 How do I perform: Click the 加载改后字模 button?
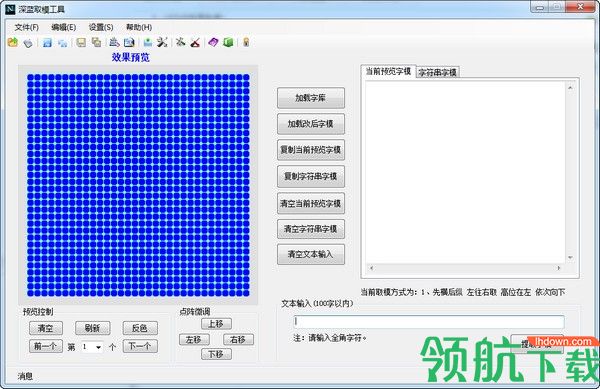point(311,124)
